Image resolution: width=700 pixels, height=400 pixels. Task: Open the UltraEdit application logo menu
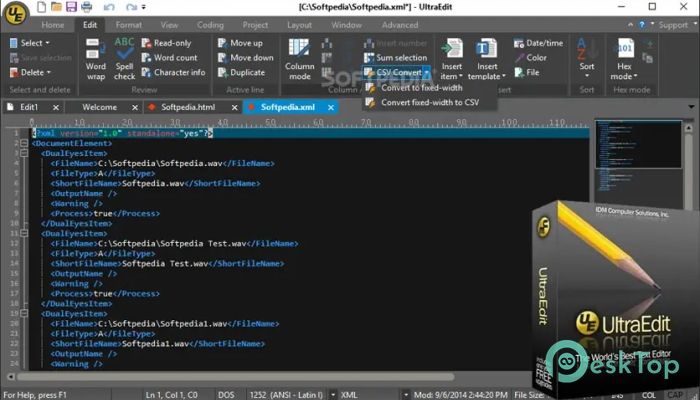click(16, 13)
